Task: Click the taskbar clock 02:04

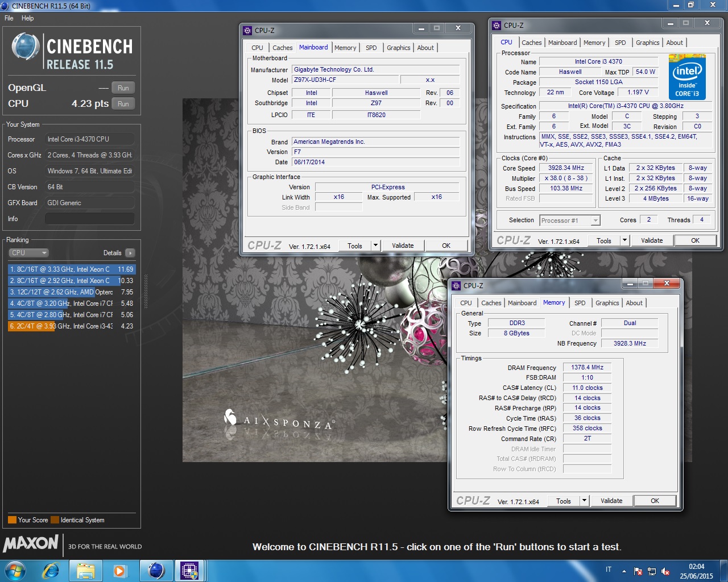Action: (696, 567)
